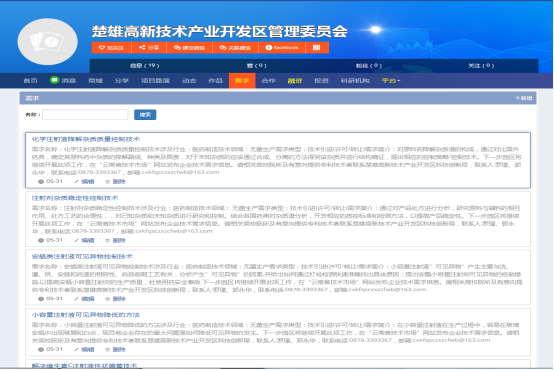
Task: Click the 05-31 date of 注射剂杂质 entry
Action: coord(51,240)
